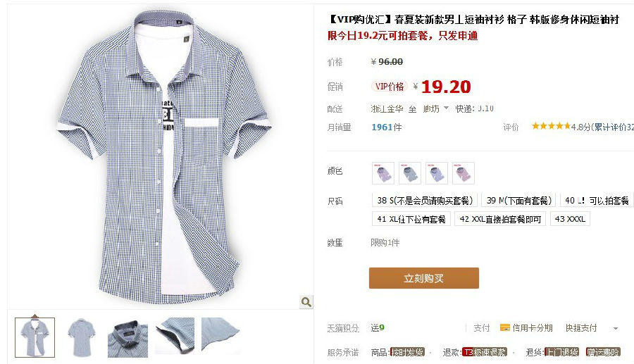Select size 41 XL option
The width and height of the screenshot is (634, 364).
click(411, 219)
